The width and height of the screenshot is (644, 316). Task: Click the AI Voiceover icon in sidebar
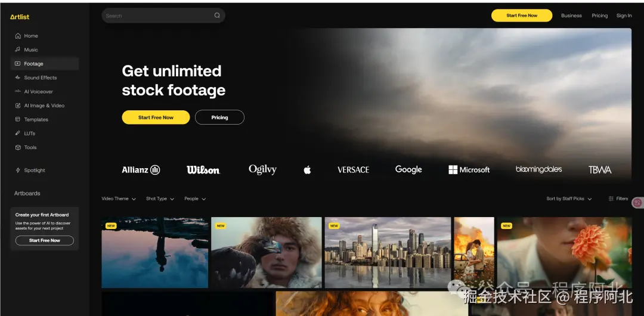click(18, 92)
